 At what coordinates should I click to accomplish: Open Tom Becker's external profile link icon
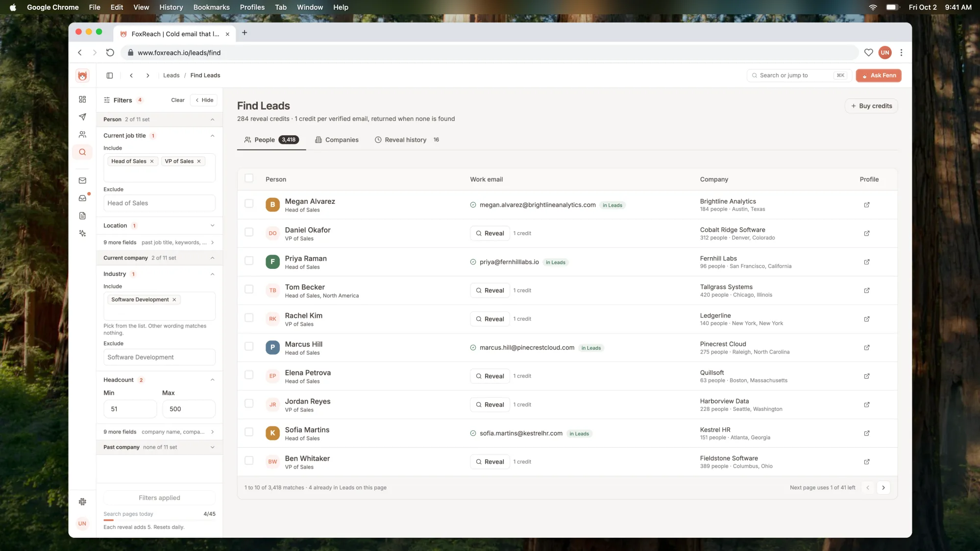867,290
